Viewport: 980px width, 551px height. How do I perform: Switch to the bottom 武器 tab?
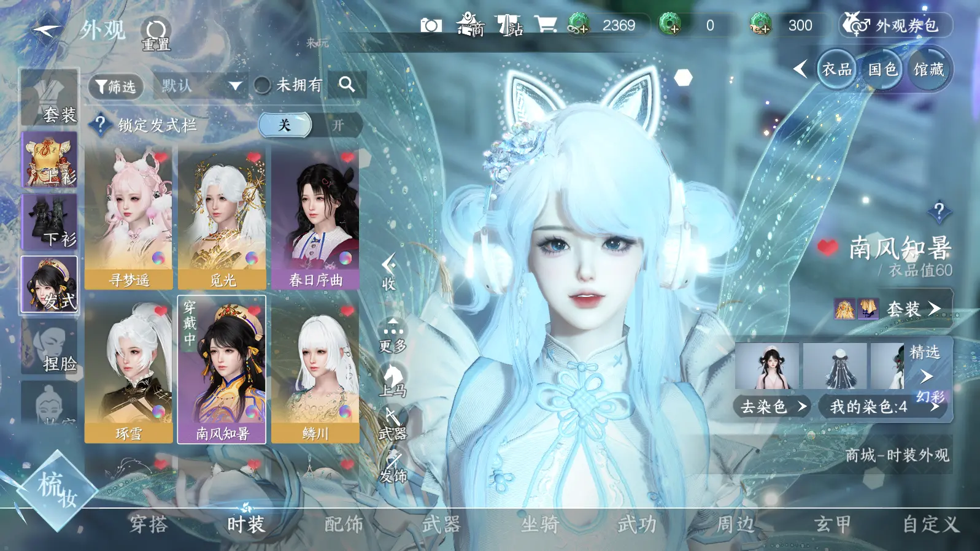[x=441, y=525]
